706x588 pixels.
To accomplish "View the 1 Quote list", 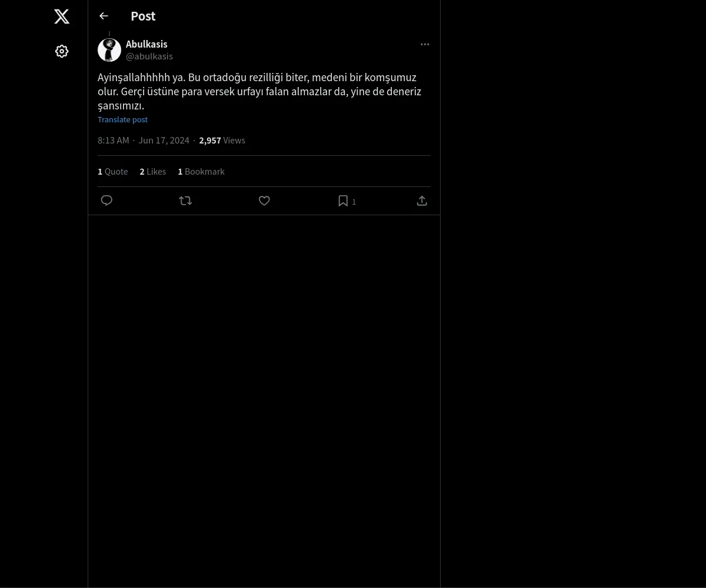I will point(113,172).
